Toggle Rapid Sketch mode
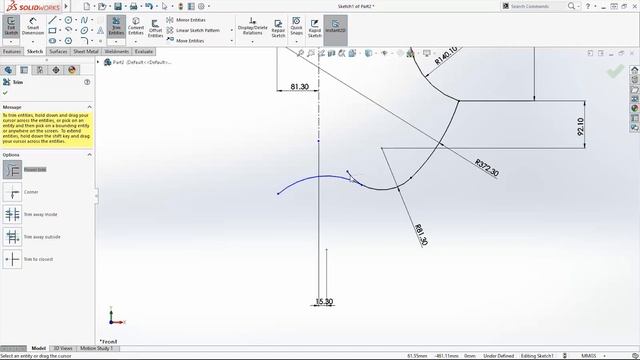The width and height of the screenshot is (640, 360). pos(314,29)
